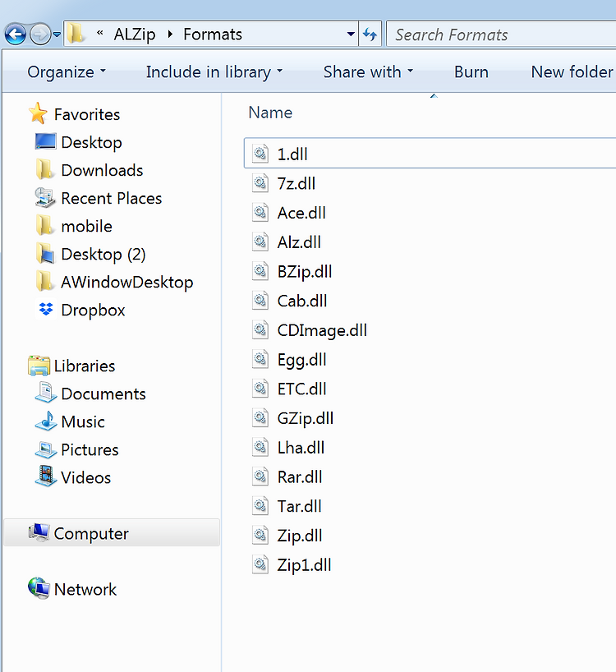Select the Favorites star icon
616x672 pixels.
(x=38, y=113)
